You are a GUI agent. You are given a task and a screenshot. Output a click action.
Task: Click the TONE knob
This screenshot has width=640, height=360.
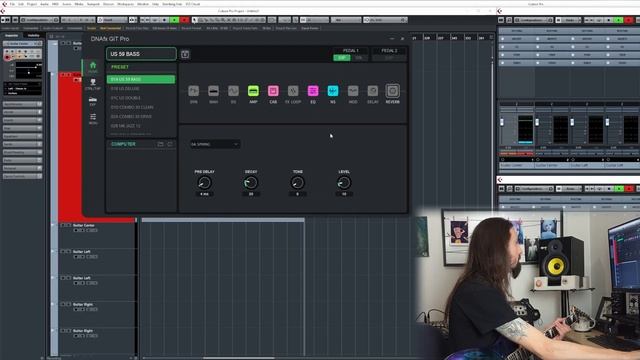(298, 183)
